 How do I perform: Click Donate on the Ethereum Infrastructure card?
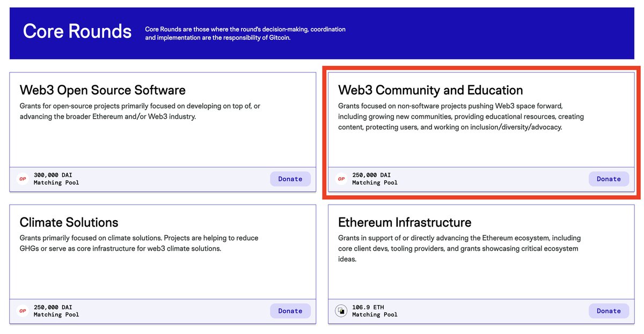[609, 311]
